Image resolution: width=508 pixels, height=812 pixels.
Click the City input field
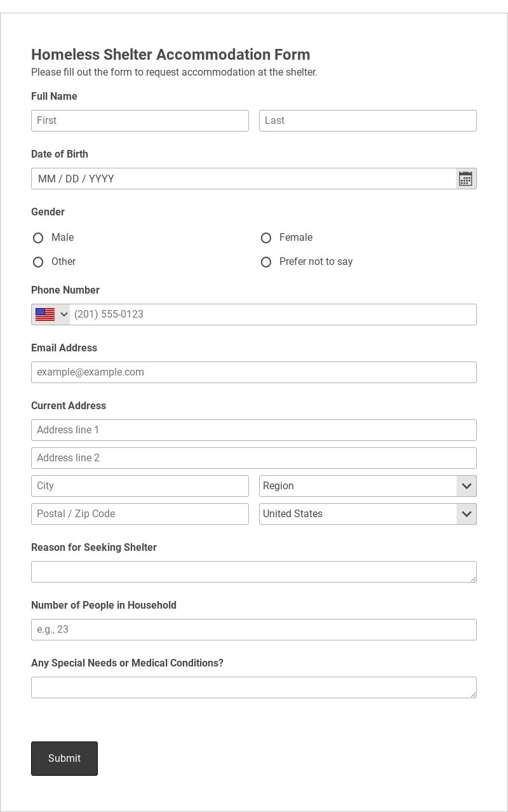(x=140, y=486)
